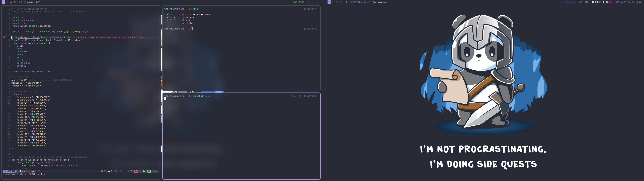Switch to workspace 三 on right bar
The width and height of the screenshot is (644, 181).
[x=333, y=2]
